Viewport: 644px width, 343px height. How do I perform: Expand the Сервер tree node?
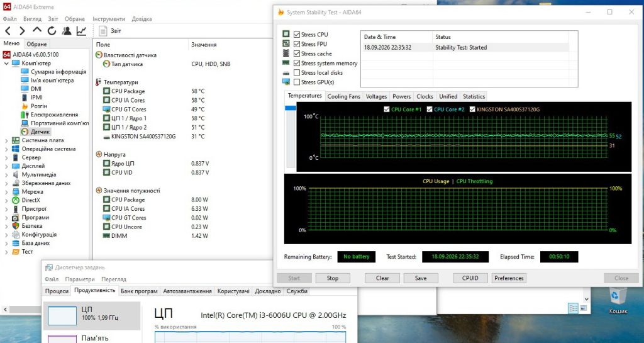pos(6,158)
